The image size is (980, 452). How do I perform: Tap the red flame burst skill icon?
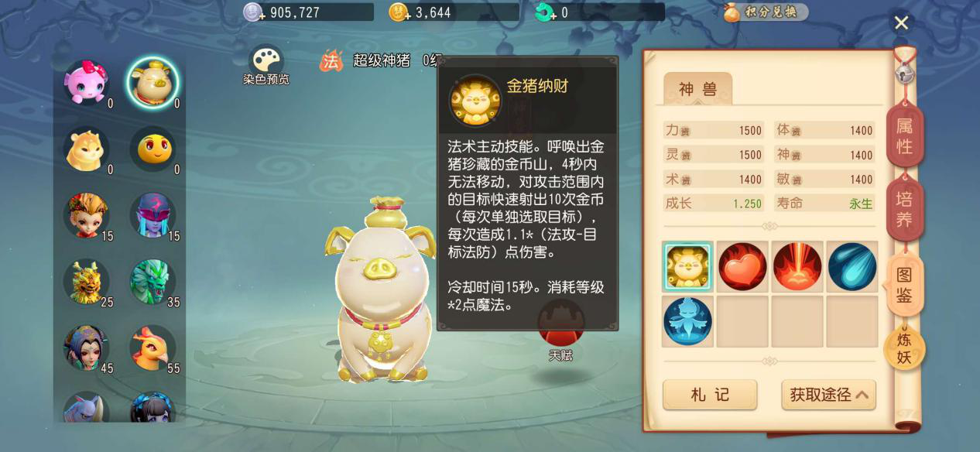point(797,266)
